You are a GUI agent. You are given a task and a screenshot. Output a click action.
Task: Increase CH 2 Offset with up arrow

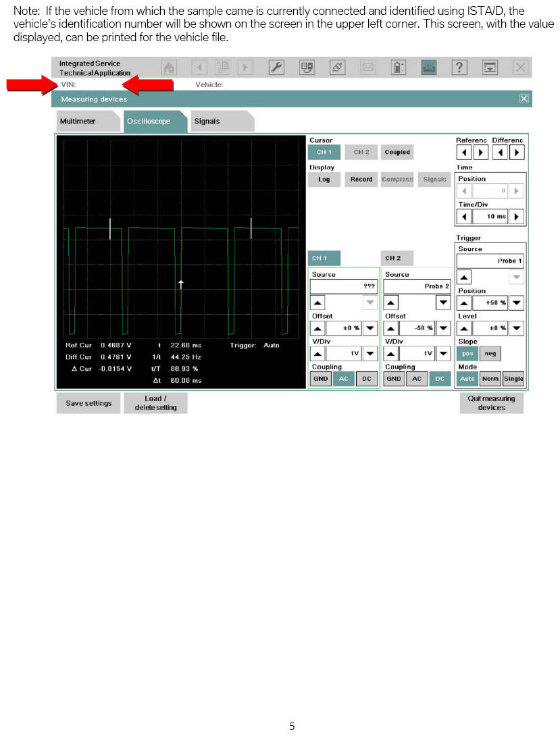pos(391,328)
